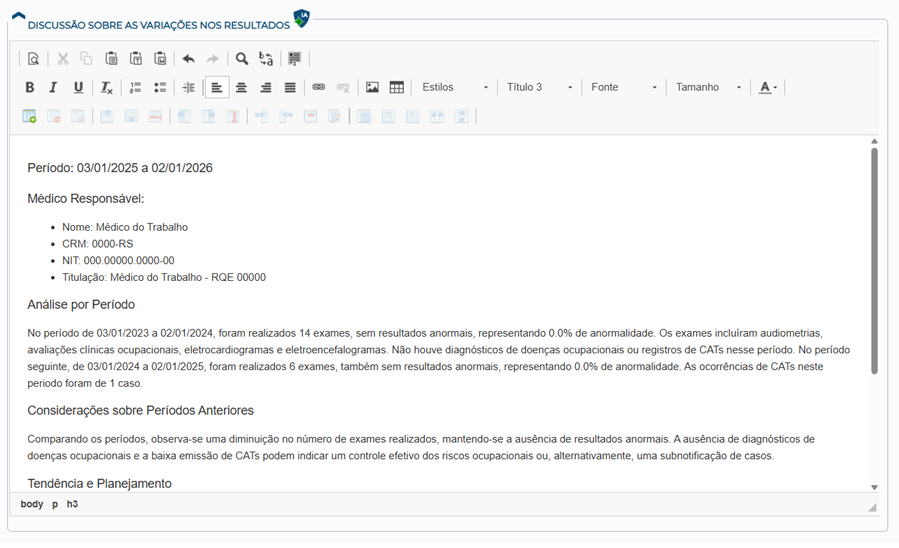The width and height of the screenshot is (899, 548).
Task: Toggle italic formatting
Action: (54, 88)
